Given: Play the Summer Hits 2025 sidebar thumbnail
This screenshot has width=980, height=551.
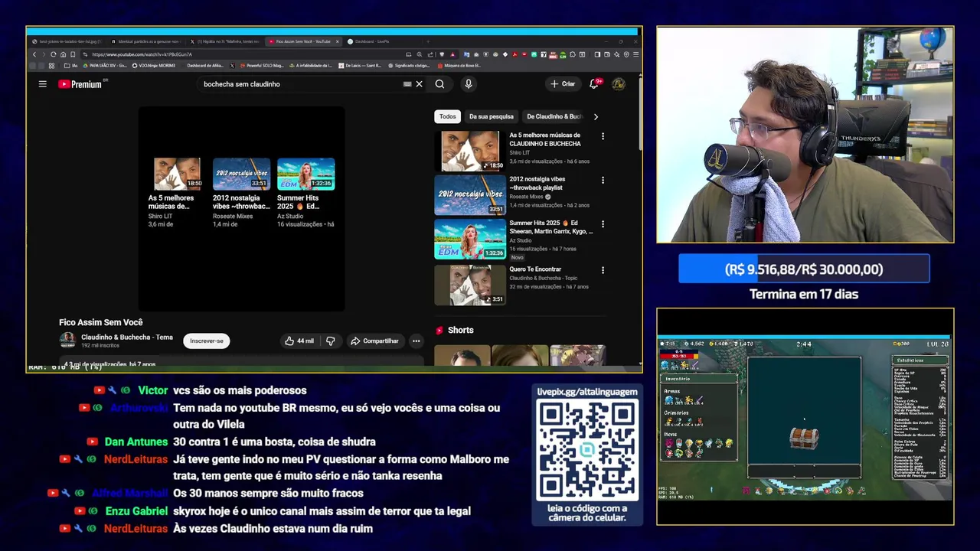Looking at the screenshot, I should click(x=470, y=239).
